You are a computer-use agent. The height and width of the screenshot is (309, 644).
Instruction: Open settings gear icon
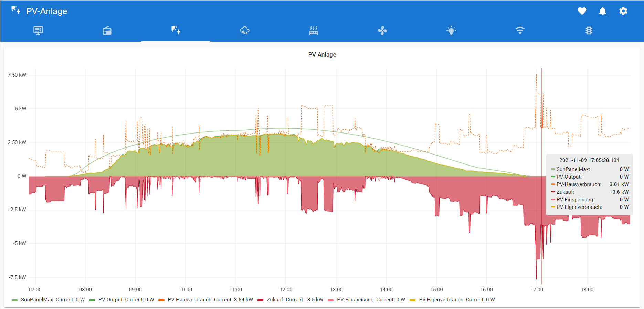coord(623,11)
